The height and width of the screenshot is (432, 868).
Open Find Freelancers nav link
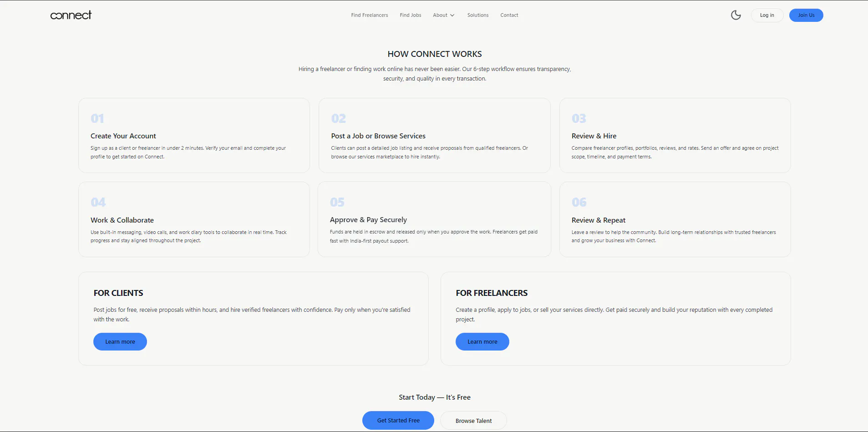(x=370, y=15)
